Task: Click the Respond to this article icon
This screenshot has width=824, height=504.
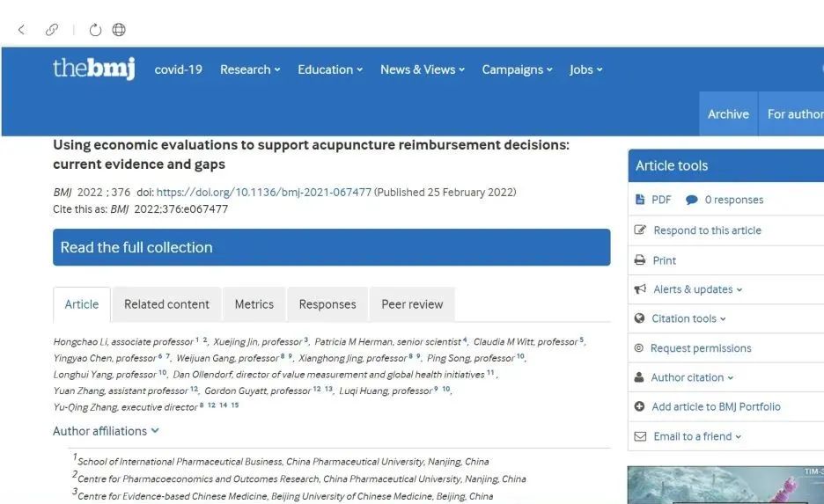Action: pyautogui.click(x=640, y=230)
